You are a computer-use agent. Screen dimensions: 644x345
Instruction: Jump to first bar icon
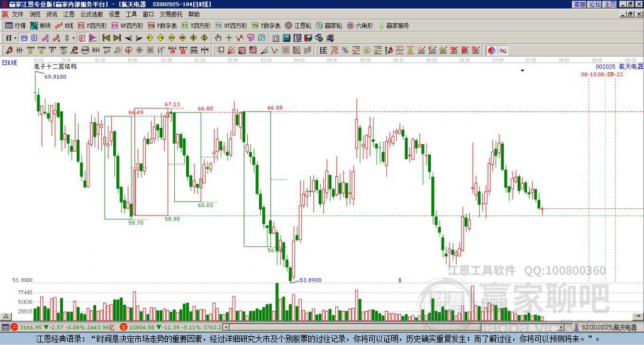[106, 38]
